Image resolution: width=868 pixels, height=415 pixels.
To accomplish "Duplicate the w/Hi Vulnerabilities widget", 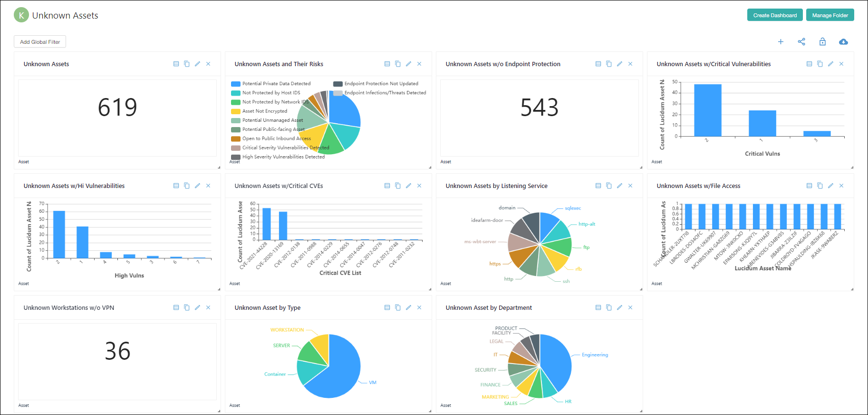I will 187,186.
